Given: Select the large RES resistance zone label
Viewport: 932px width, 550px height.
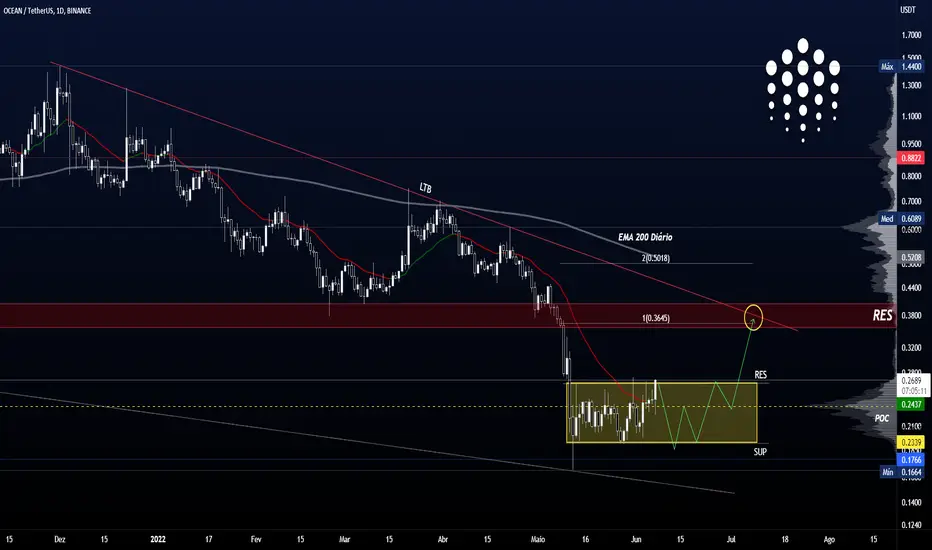Looking at the screenshot, I should [x=883, y=315].
